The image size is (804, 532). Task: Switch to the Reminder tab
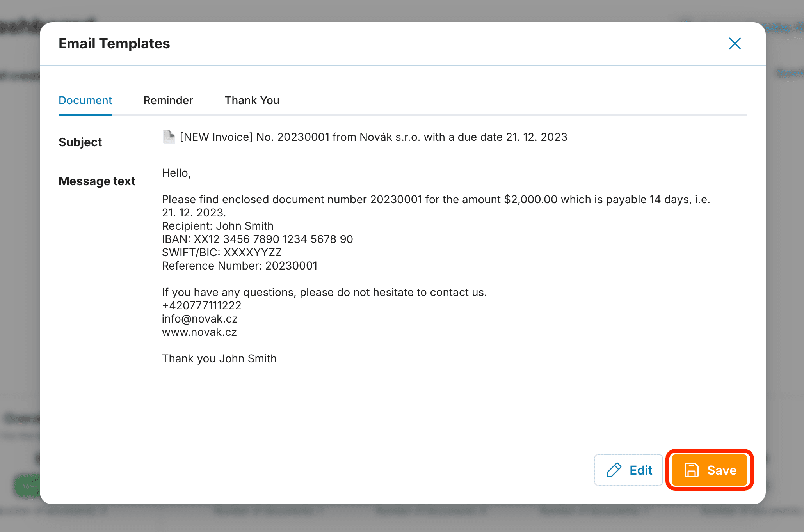[168, 100]
